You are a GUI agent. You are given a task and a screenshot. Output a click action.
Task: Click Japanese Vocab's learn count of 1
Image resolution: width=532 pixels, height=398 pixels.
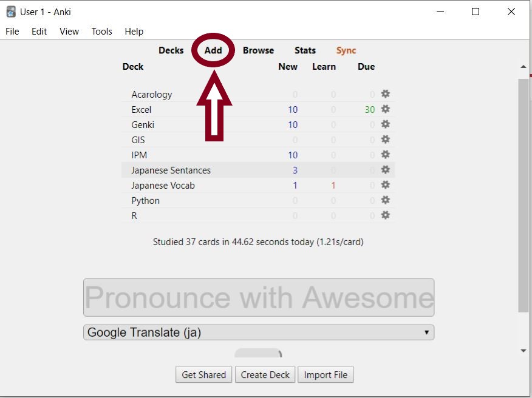[x=333, y=186]
